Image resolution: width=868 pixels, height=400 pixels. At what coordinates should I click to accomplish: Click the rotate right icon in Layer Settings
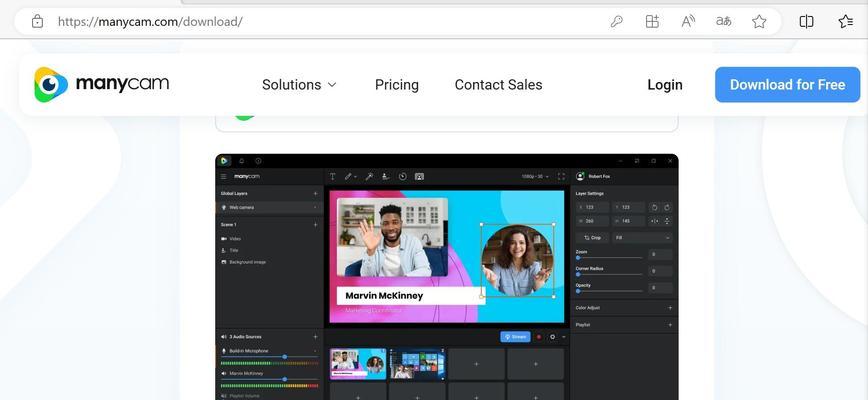click(x=667, y=207)
